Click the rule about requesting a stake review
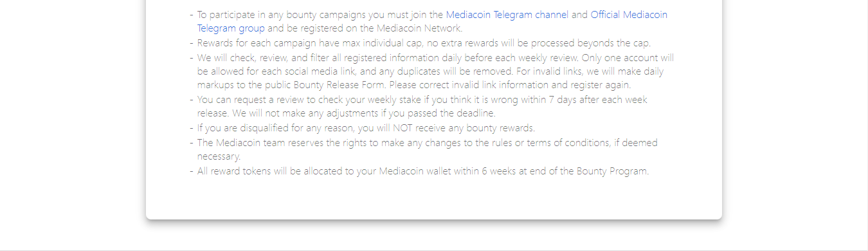Image resolution: width=868 pixels, height=251 pixels. (422, 107)
